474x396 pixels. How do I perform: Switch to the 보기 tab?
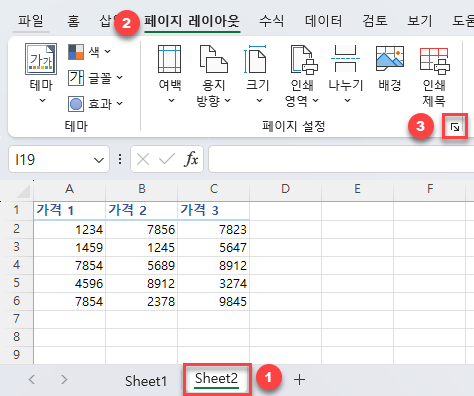click(x=420, y=21)
